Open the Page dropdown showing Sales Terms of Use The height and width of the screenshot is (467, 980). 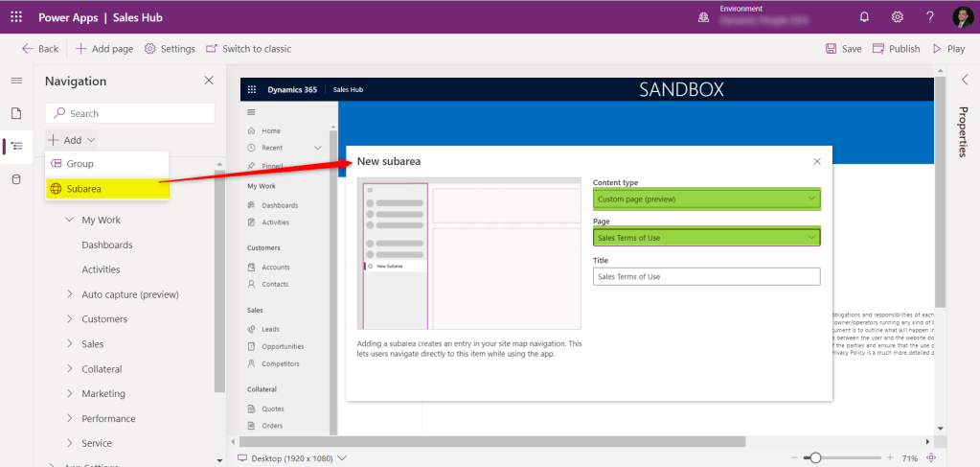(x=706, y=237)
